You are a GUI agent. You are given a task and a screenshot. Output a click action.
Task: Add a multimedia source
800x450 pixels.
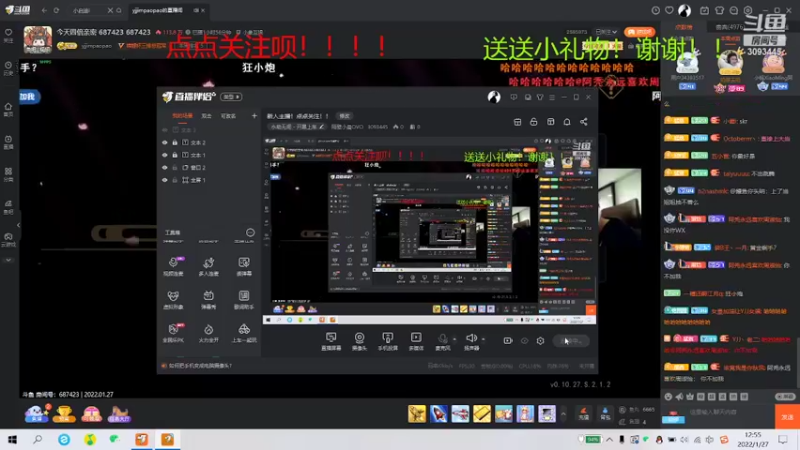point(416,341)
